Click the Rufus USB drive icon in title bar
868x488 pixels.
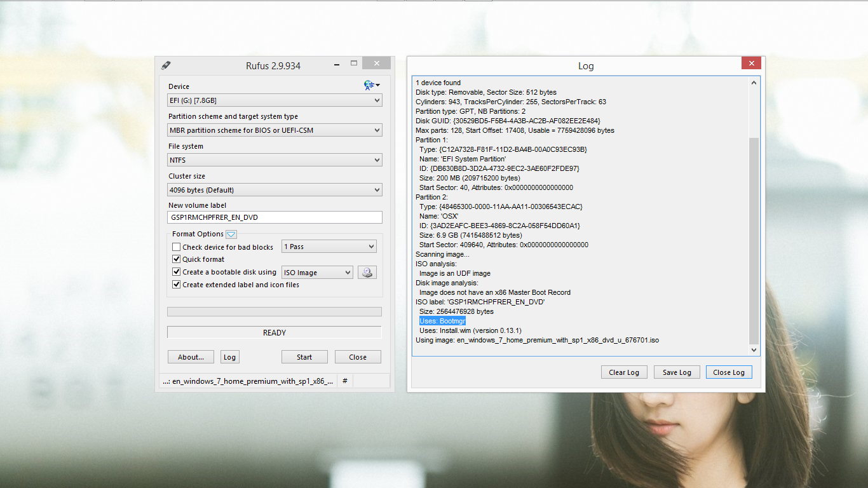(166, 65)
